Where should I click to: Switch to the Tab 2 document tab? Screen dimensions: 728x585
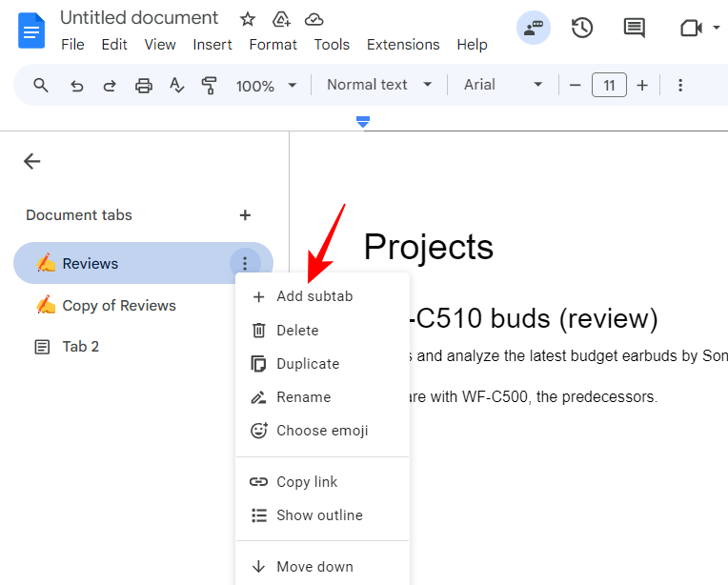point(80,347)
